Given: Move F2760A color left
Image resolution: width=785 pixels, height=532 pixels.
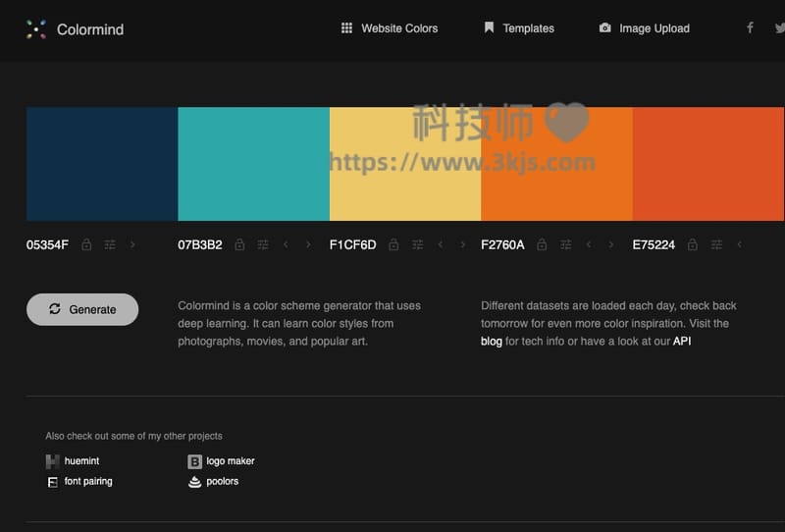Looking at the screenshot, I should tap(589, 244).
